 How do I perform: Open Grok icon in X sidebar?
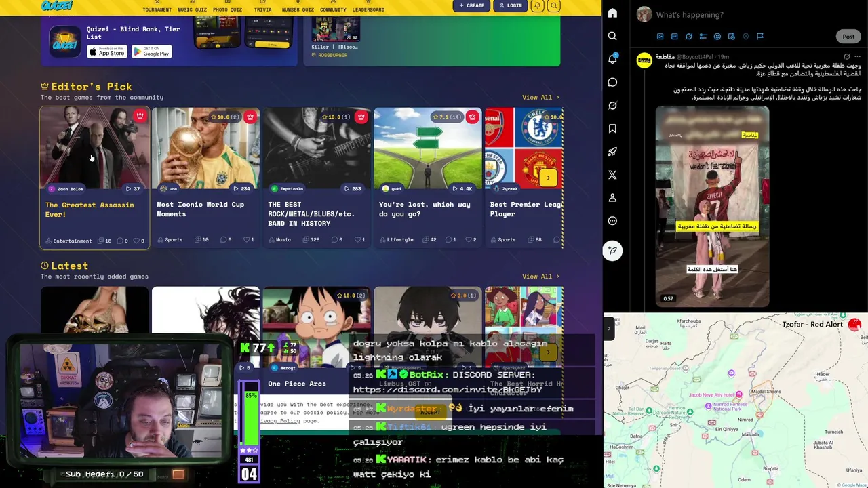pos(612,105)
